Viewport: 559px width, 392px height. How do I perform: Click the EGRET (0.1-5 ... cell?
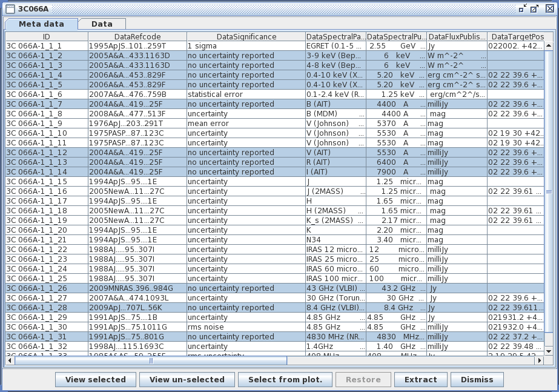tap(336, 46)
